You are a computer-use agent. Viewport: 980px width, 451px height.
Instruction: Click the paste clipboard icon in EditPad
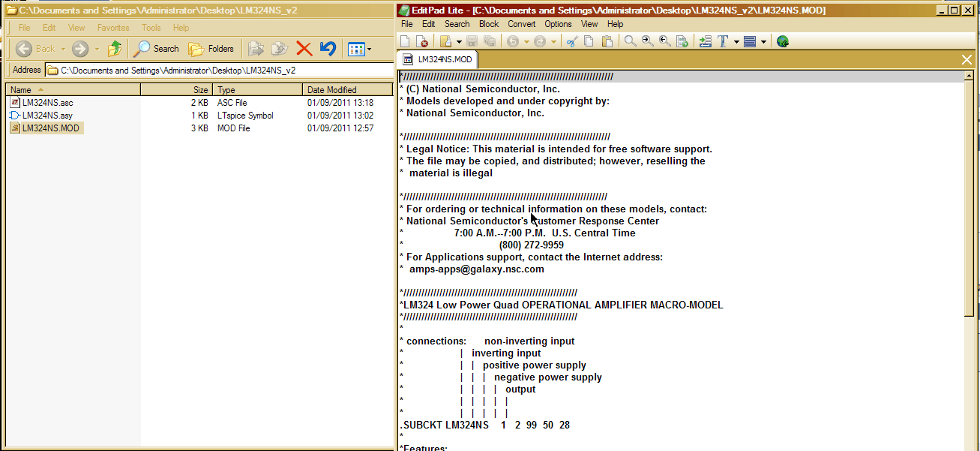pyautogui.click(x=607, y=41)
